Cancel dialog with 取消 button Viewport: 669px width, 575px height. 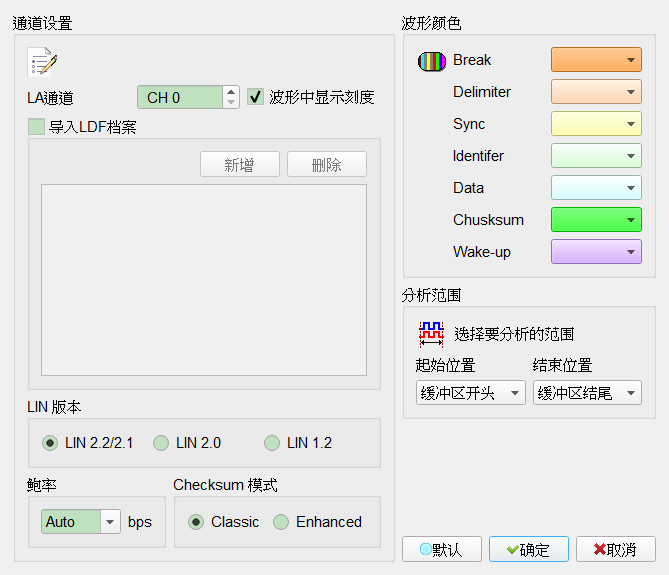616,549
